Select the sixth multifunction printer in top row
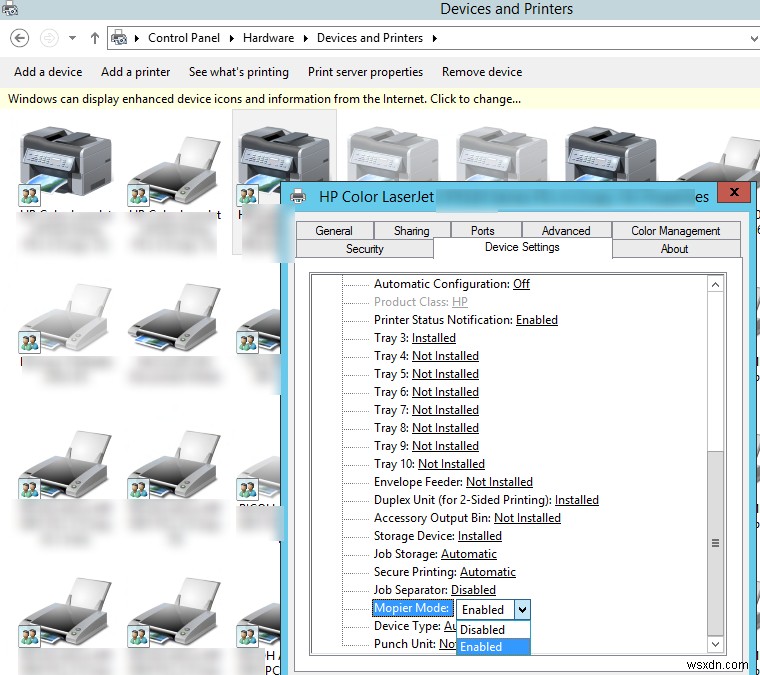This screenshot has width=760, height=675. pyautogui.click(x=611, y=154)
